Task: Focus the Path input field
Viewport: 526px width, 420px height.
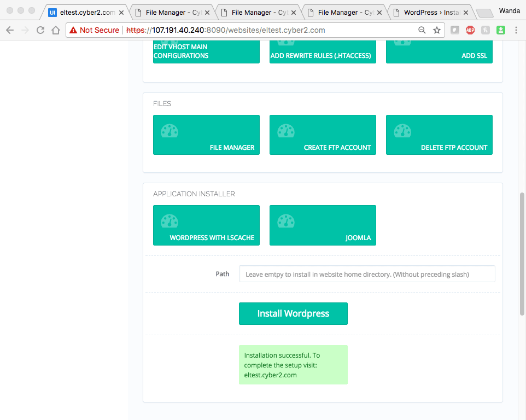Action: point(367,274)
